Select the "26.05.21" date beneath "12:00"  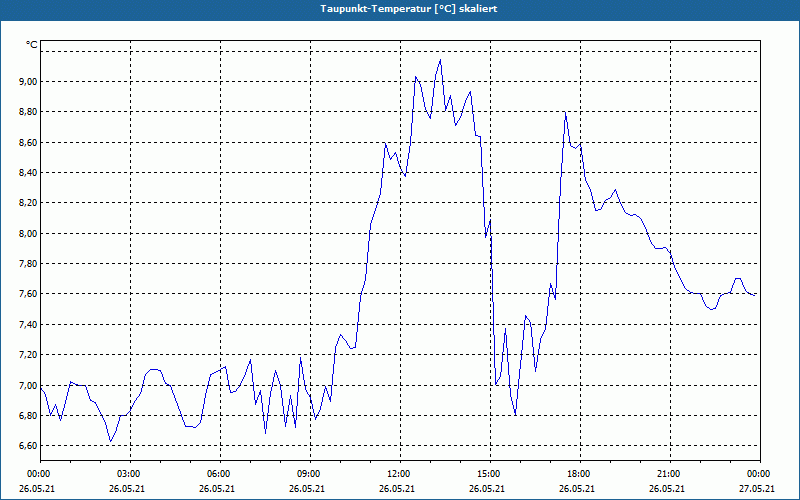pos(397,488)
